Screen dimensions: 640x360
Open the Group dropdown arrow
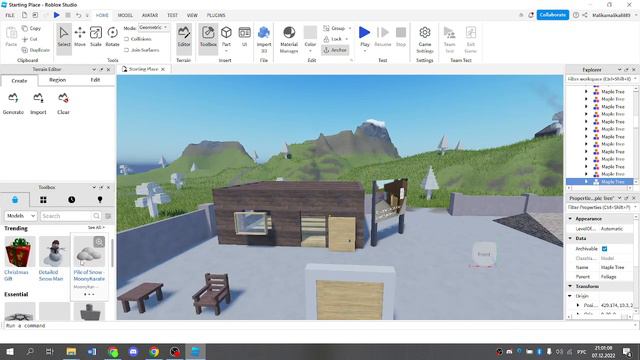pyautogui.click(x=350, y=28)
